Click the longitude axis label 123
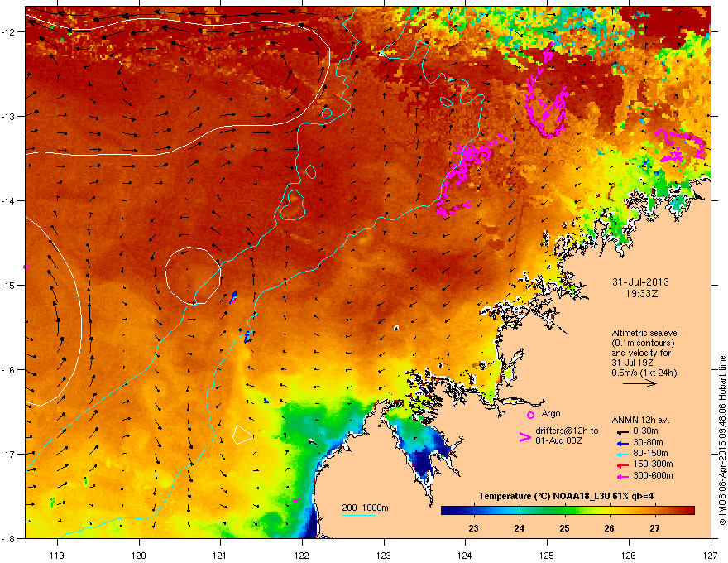Screen dimensions: 728x563 (384, 555)
